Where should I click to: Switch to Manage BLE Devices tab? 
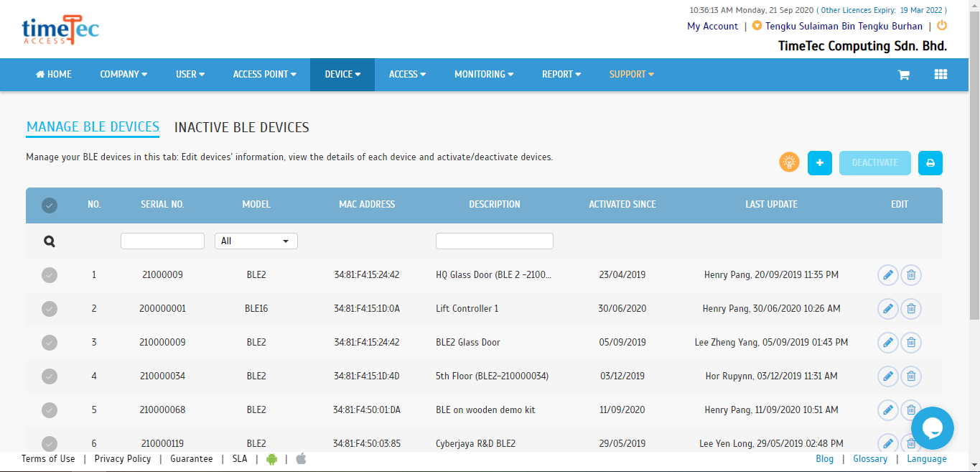pos(93,127)
